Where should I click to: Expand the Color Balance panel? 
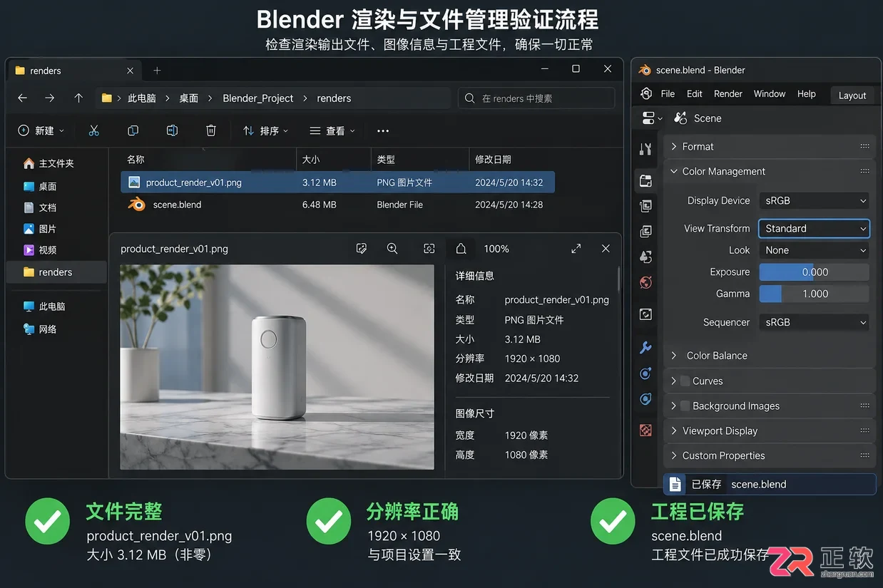click(x=769, y=356)
